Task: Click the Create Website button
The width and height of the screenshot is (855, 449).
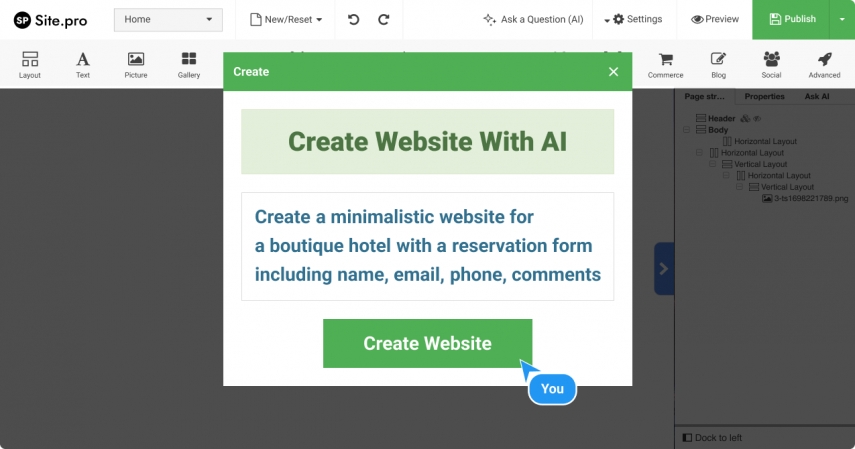Action: (x=428, y=343)
